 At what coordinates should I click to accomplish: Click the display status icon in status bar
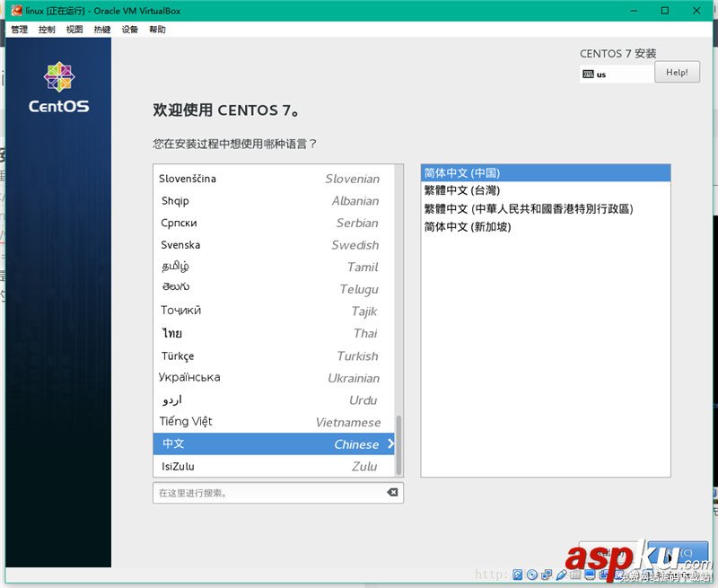pos(590,575)
